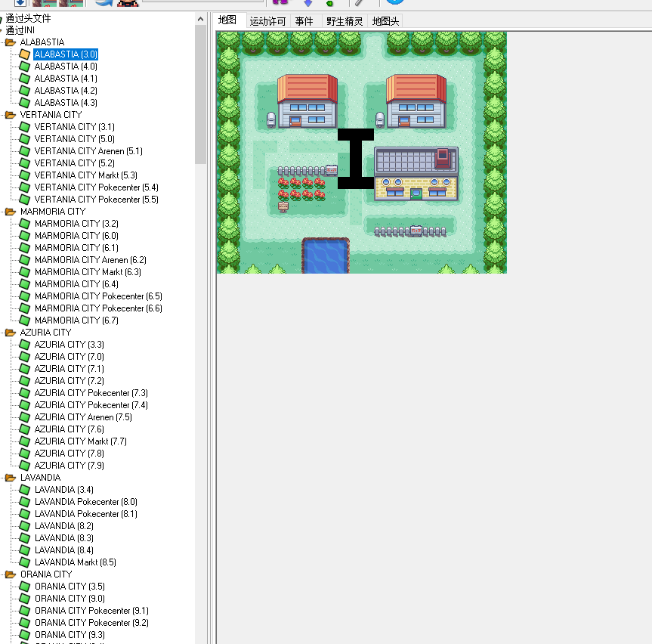Click the map icon for AZURIA CITY (7.9)

click(24, 465)
